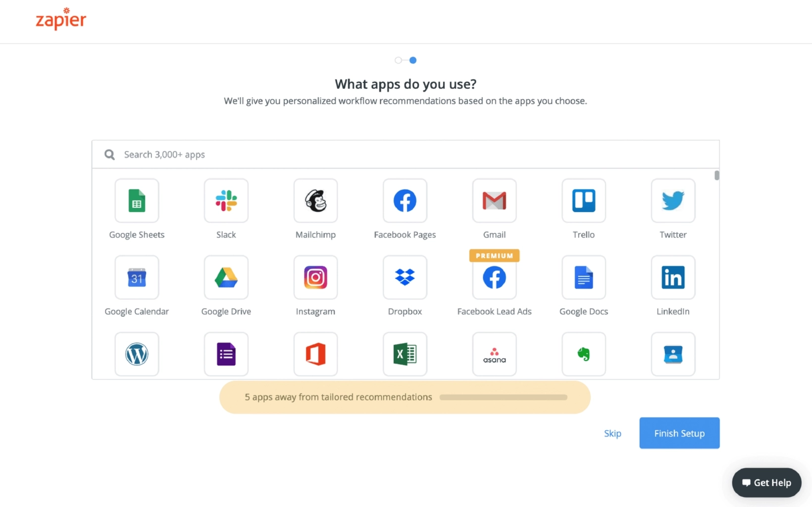
Task: Pick the LinkedIn app icon
Action: click(673, 278)
